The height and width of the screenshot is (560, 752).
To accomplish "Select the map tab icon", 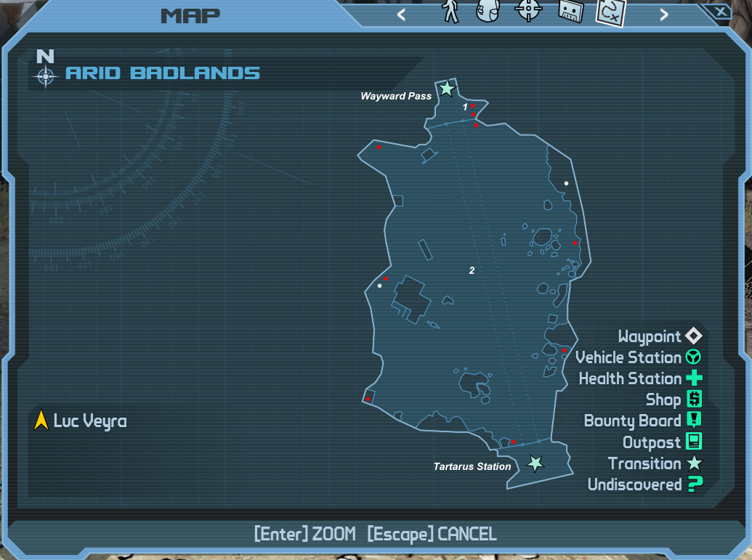I will click(609, 12).
